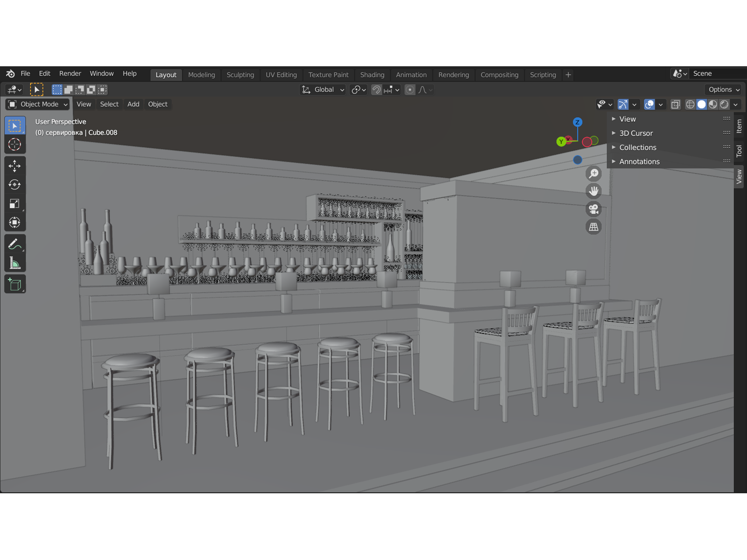Switch viewport to Wireframe shading
Viewport: 747px width, 560px height.
[690, 105]
